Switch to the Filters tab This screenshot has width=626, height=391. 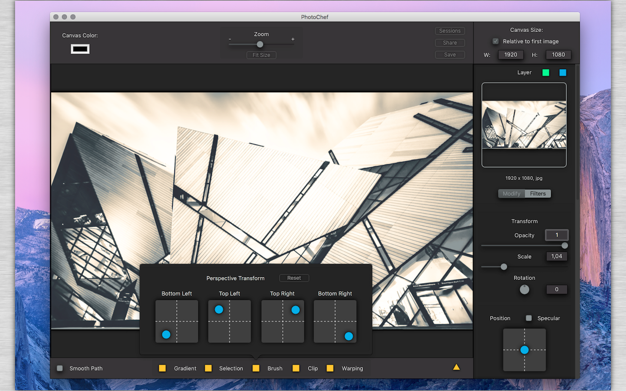pos(538,194)
